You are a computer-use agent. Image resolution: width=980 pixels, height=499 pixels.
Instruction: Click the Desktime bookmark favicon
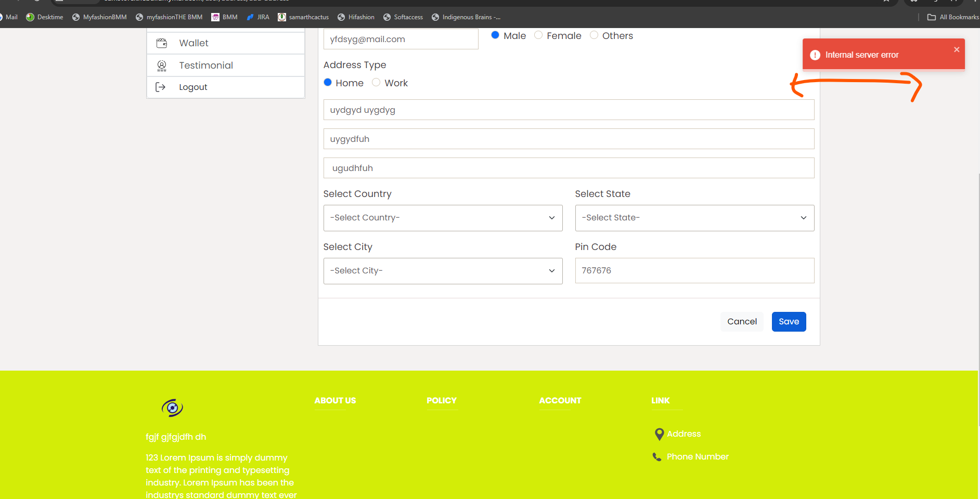pos(30,17)
